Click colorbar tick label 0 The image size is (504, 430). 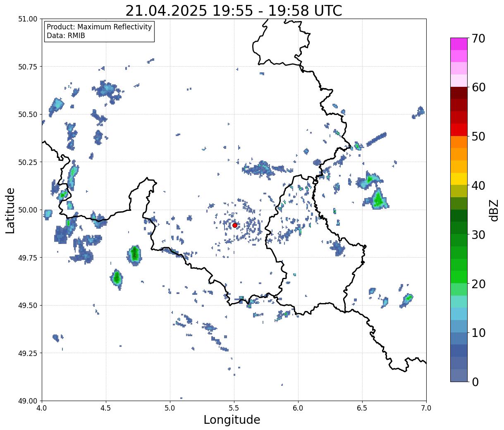475,382
